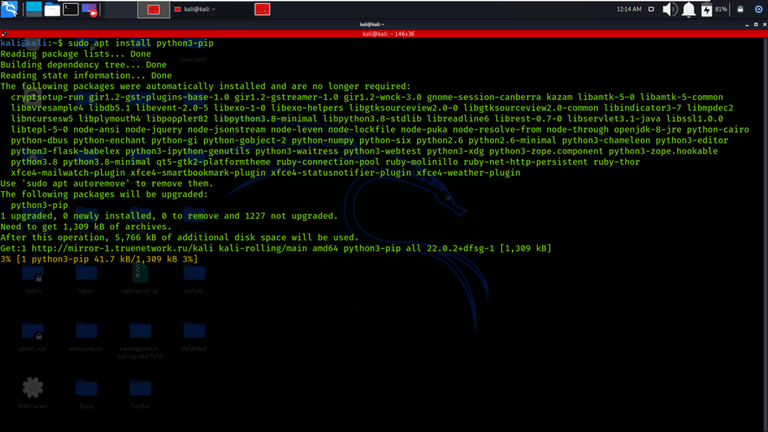Open the Kali dragon applications menu

point(9,9)
